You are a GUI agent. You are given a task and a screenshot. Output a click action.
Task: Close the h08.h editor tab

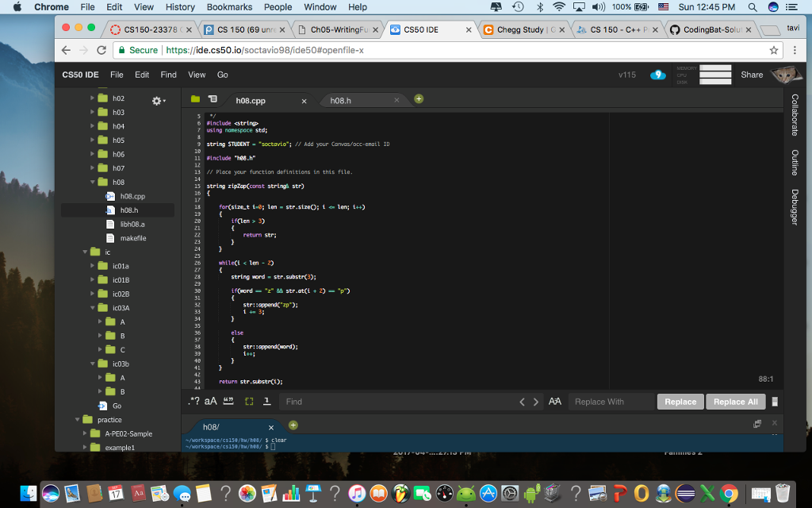(x=396, y=100)
